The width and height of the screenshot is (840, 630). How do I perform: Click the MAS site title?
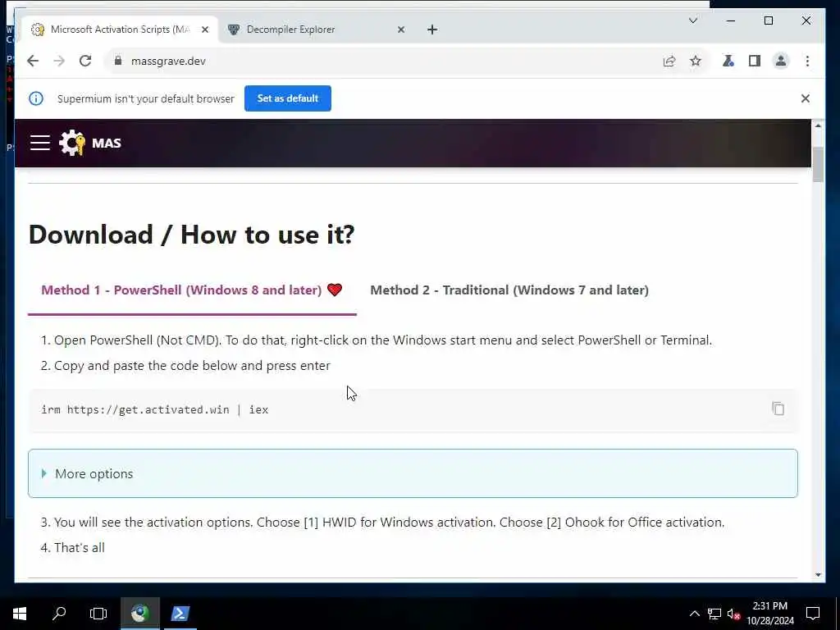point(107,143)
